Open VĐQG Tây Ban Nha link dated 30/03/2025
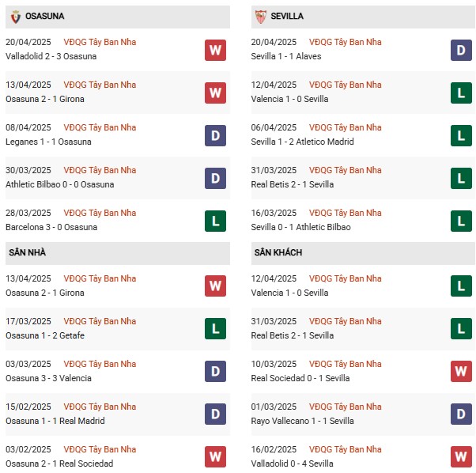Image resolution: width=476 pixels, height=473 pixels. 100,170
